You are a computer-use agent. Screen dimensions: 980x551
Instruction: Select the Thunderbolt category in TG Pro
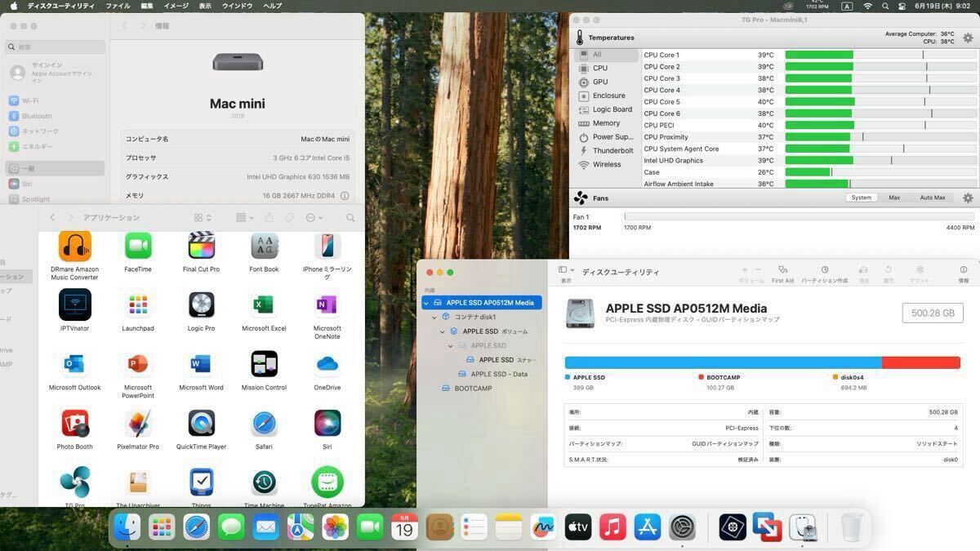pyautogui.click(x=607, y=150)
